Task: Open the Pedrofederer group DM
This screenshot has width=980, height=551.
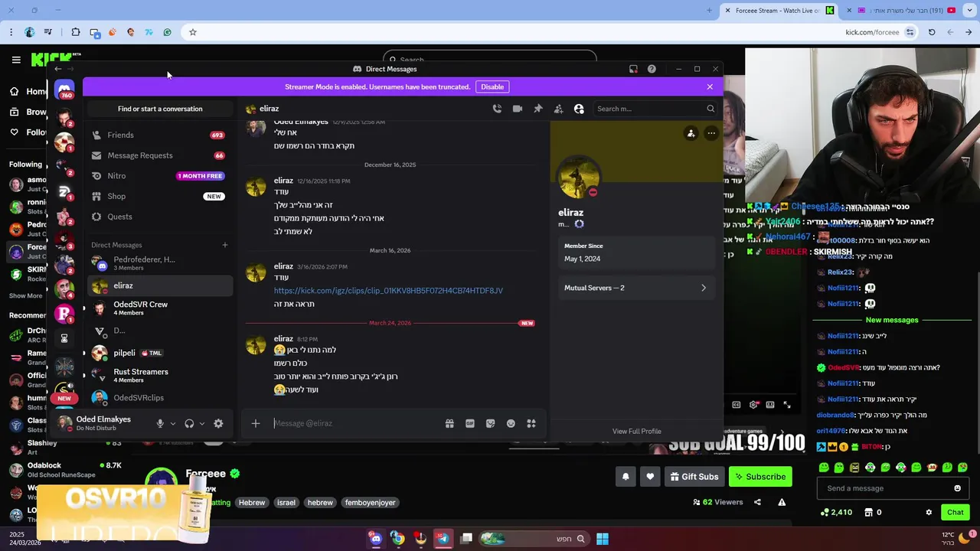Action: tap(160, 263)
